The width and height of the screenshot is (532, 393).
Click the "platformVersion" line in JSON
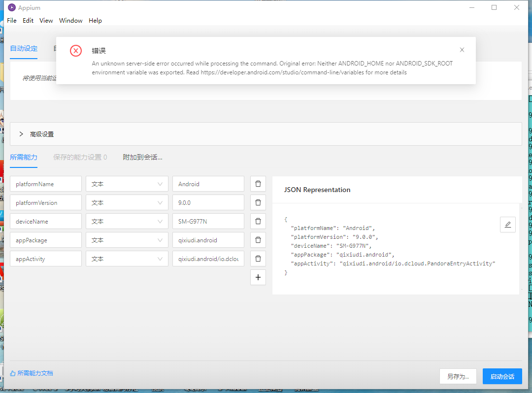click(x=334, y=237)
